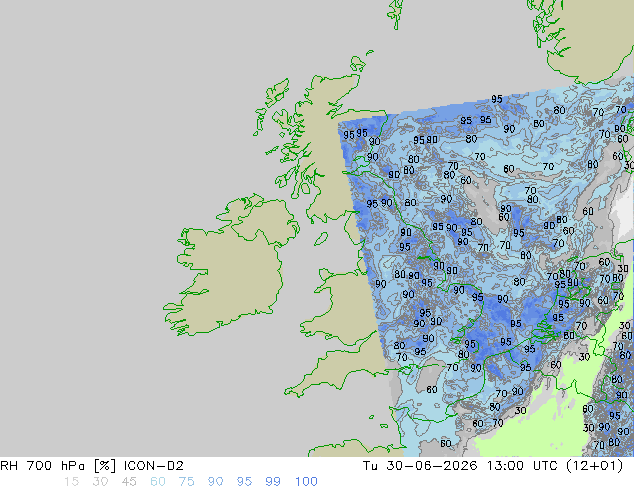Select the 99 value in the colour legend

tap(273, 482)
